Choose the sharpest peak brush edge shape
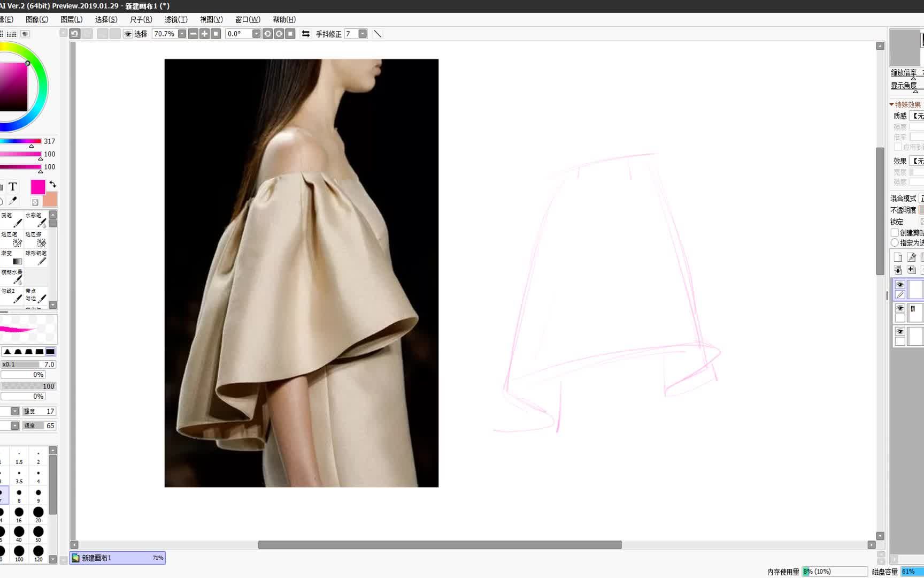This screenshot has width=924, height=578. click(7, 352)
